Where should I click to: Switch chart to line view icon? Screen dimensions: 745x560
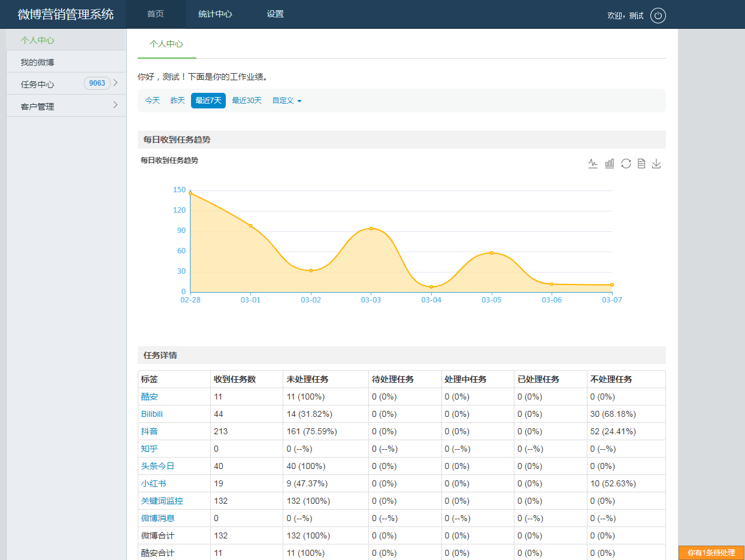593,164
